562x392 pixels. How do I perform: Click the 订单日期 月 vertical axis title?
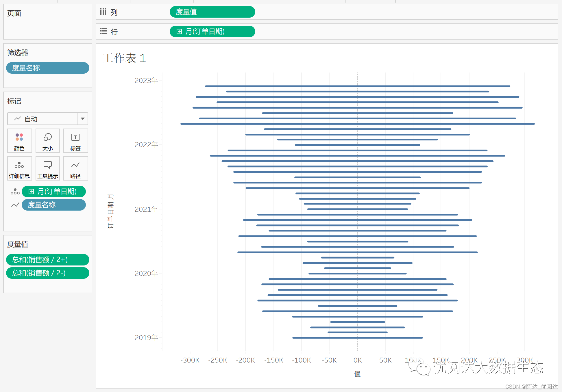pos(110,211)
